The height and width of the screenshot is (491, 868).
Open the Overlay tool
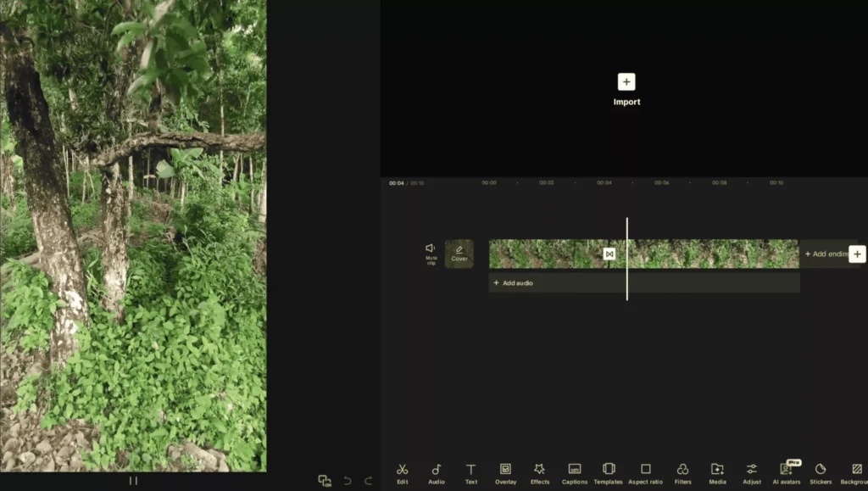tap(505, 472)
